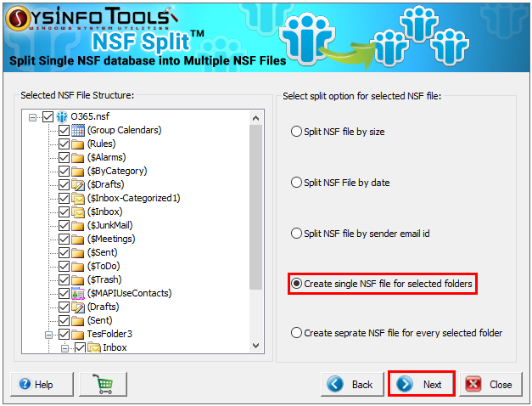Click the O365.nsf database icon
The height and width of the screenshot is (406, 532).
(x=62, y=116)
